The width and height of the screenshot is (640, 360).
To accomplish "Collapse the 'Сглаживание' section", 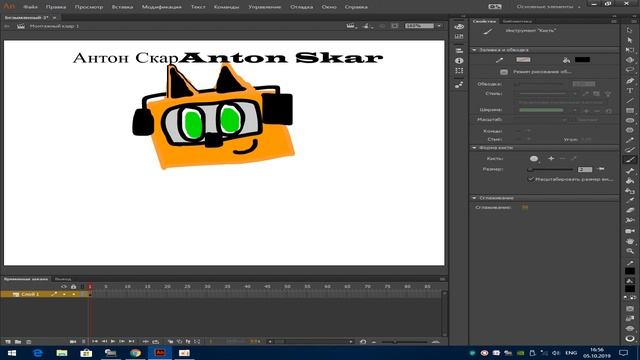I will click(474, 198).
